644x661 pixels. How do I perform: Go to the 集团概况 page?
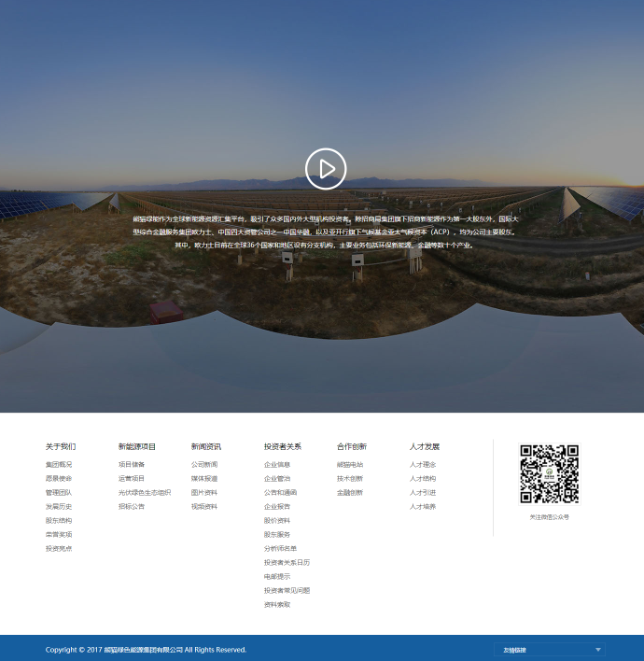tap(59, 464)
